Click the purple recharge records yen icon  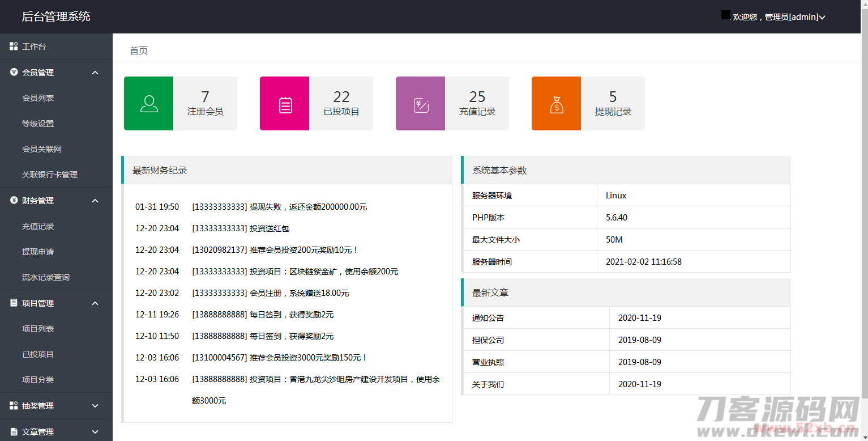(x=421, y=104)
